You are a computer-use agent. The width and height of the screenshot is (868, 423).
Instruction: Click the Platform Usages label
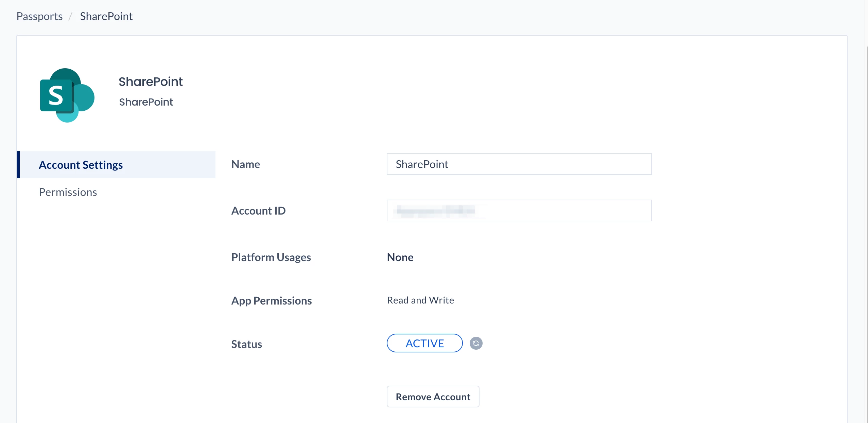coord(271,257)
